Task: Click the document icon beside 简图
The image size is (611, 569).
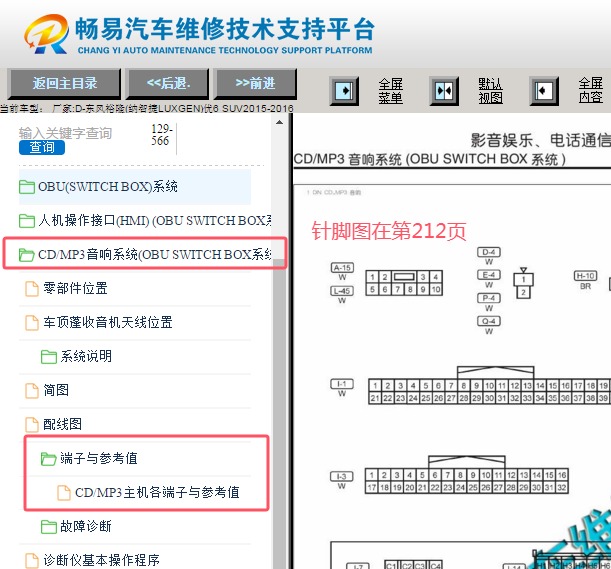Action: pyautogui.click(x=32, y=391)
